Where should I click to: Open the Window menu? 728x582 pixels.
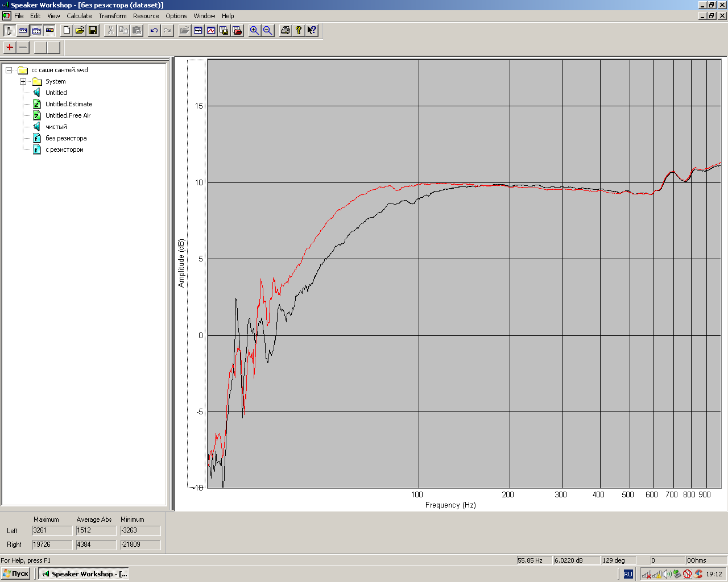coord(204,16)
